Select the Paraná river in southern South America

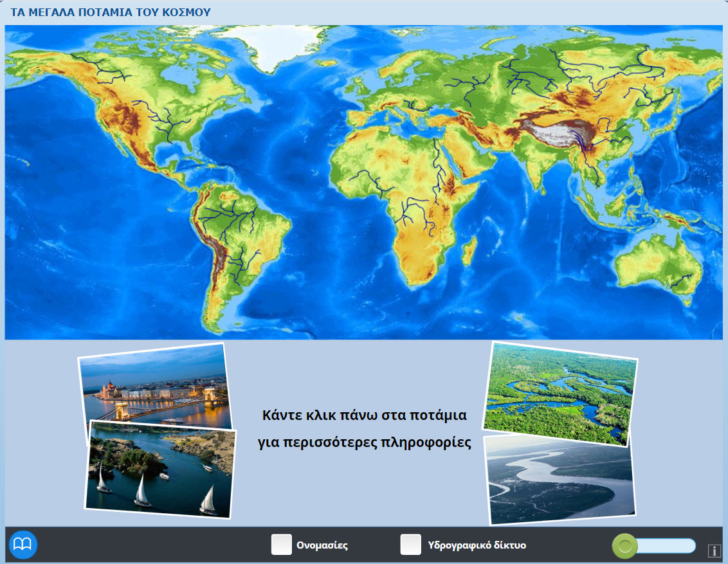(242, 266)
